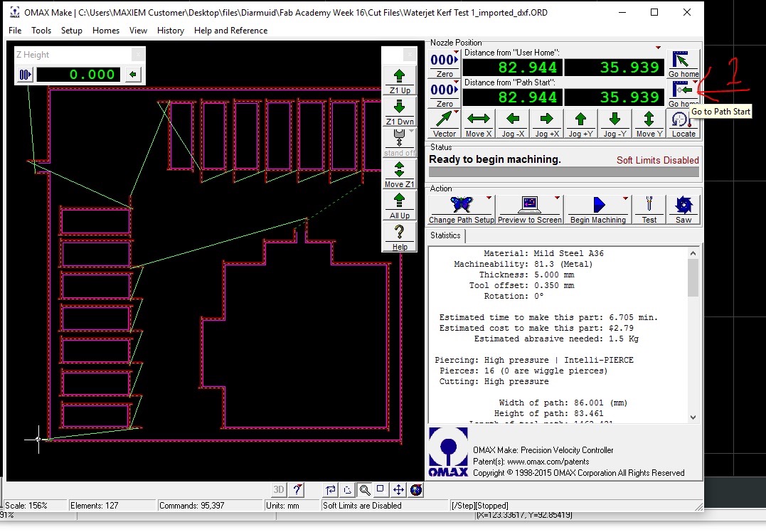766x532 pixels.
Task: Click the globe icon in bottom toolbar
Action: (416, 489)
